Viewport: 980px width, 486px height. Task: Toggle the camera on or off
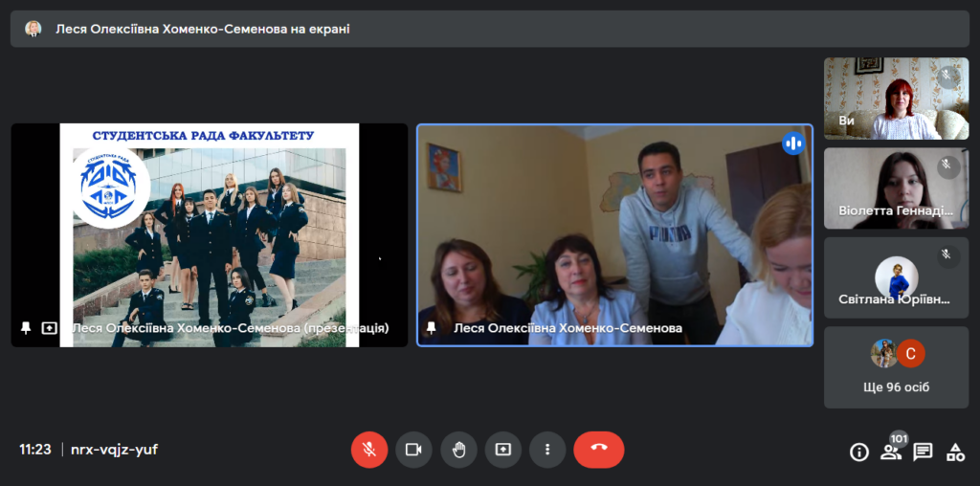pyautogui.click(x=413, y=450)
